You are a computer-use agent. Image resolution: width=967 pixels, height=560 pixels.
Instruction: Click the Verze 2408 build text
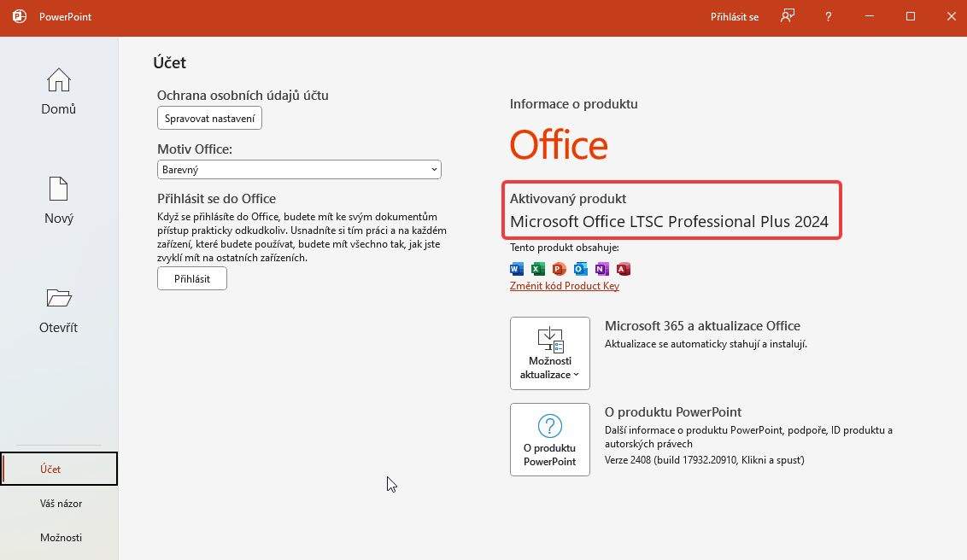pos(704,459)
